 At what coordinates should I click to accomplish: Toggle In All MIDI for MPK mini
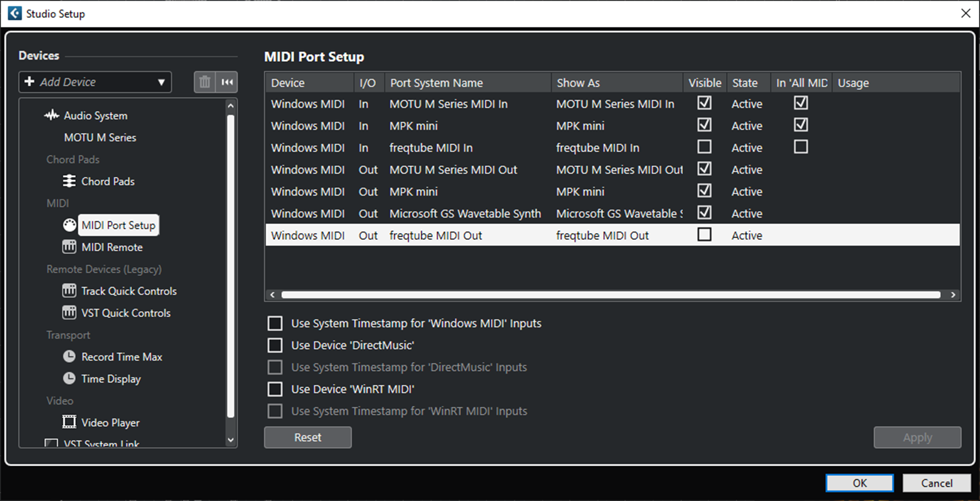pyautogui.click(x=801, y=125)
